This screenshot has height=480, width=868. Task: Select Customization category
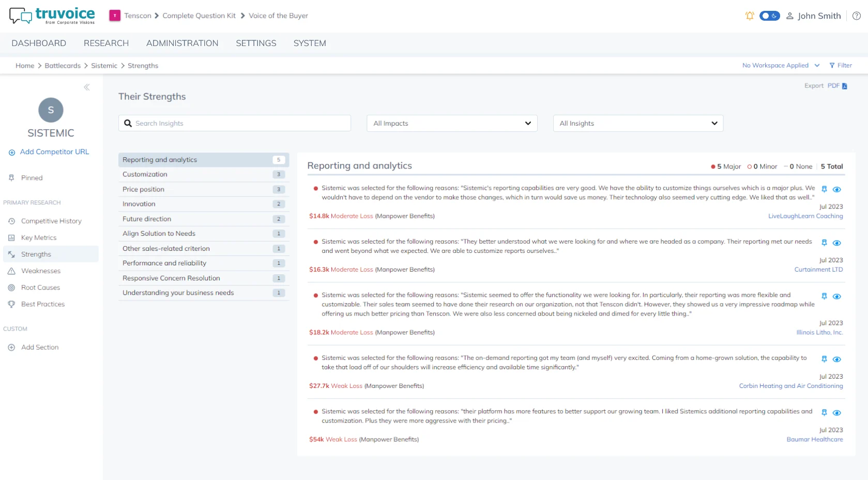point(204,174)
